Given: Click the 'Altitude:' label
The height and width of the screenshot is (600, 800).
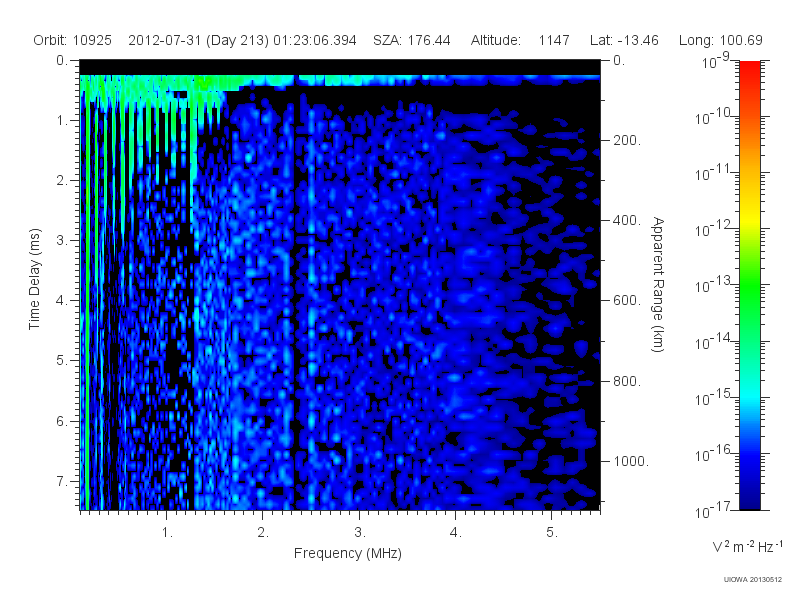Looking at the screenshot, I should pyautogui.click(x=495, y=40).
